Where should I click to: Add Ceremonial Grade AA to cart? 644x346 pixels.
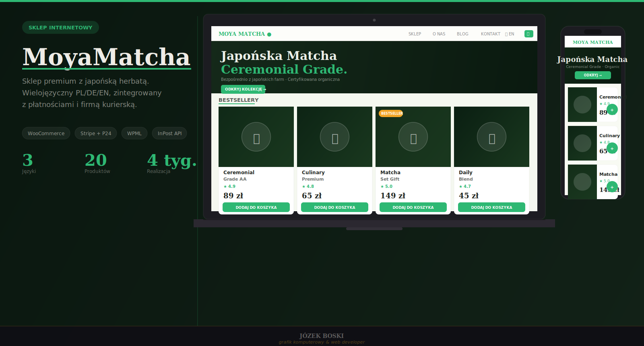tap(256, 207)
